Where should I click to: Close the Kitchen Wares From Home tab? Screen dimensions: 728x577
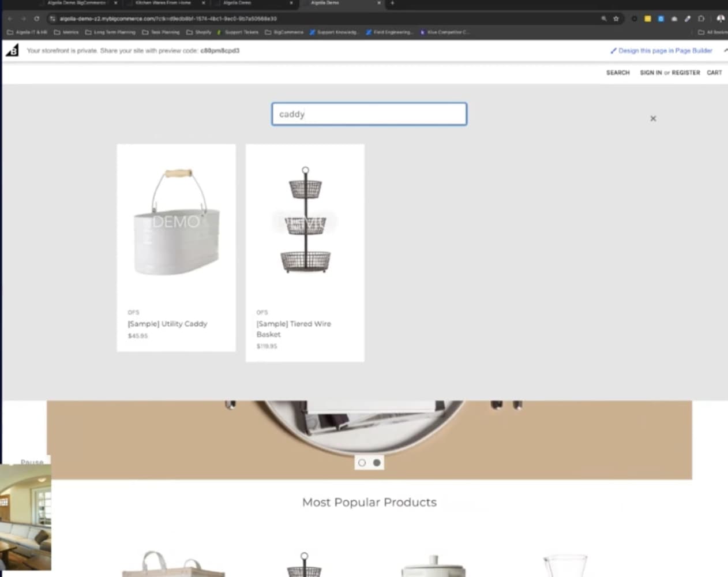pos(203,3)
